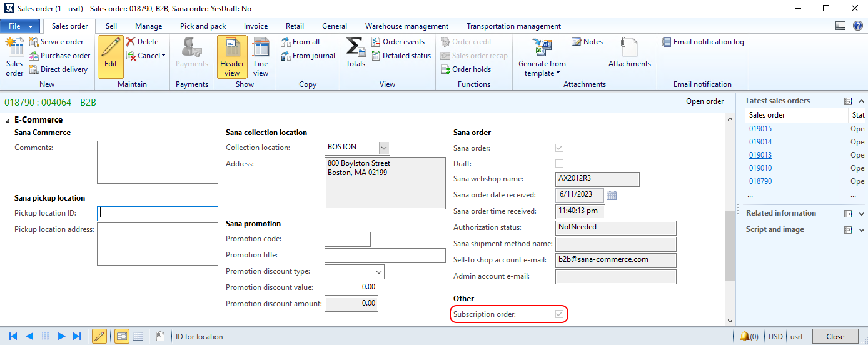Image resolution: width=868 pixels, height=345 pixels.
Task: Click the Sales order ribbon button
Action: (14, 57)
